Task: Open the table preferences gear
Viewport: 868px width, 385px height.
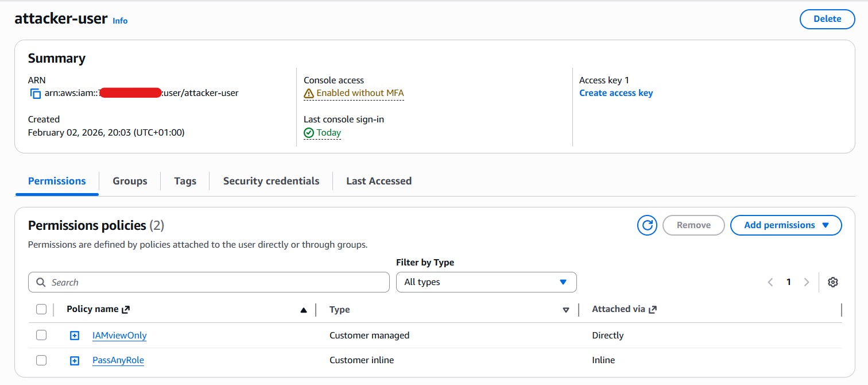Action: tap(833, 282)
